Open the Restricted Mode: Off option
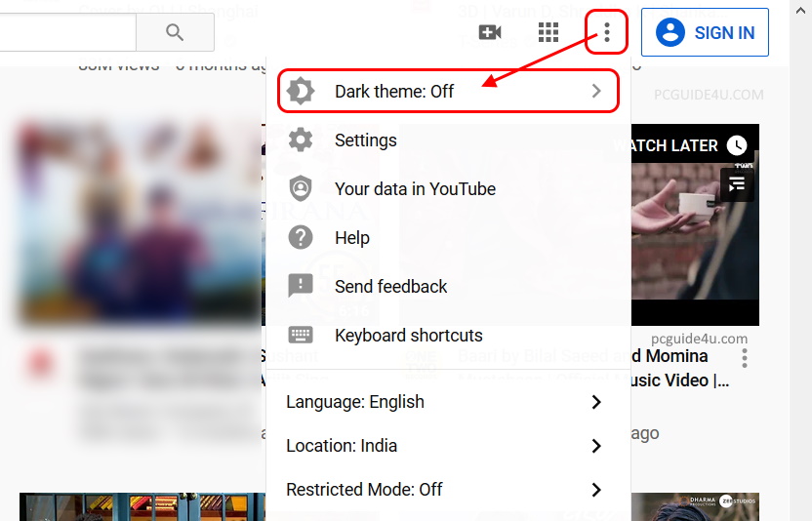812x521 pixels. 364,490
